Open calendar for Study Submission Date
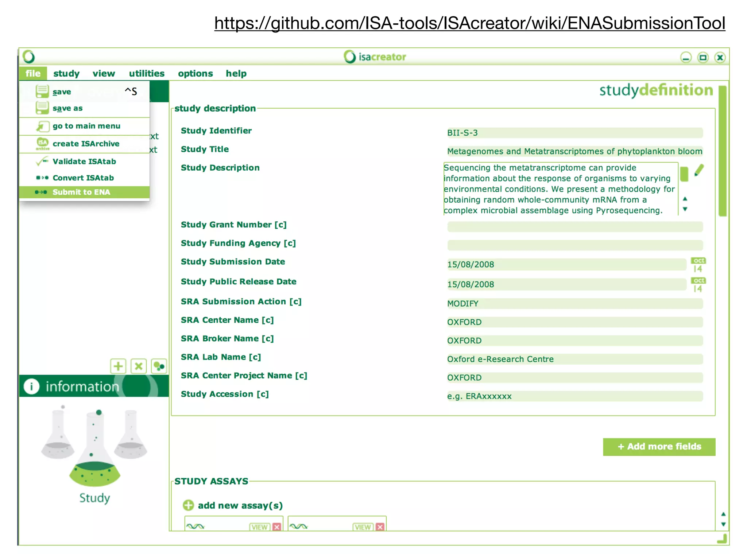 698,265
